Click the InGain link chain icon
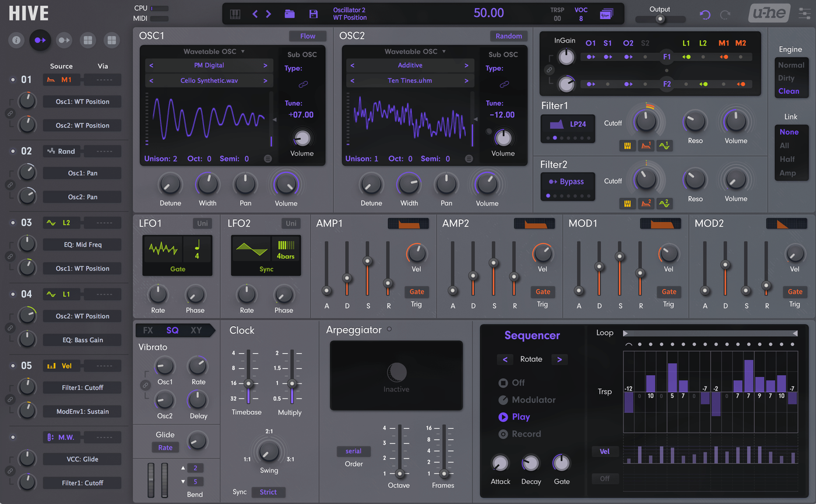The width and height of the screenshot is (816, 504). click(548, 70)
